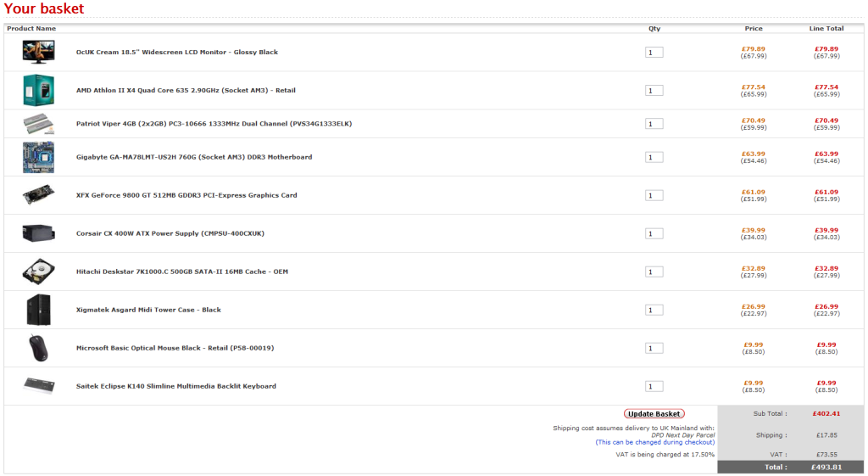868x476 pixels.
Task: Click the XFX GeForce graphics card thumbnail
Action: (x=38, y=195)
